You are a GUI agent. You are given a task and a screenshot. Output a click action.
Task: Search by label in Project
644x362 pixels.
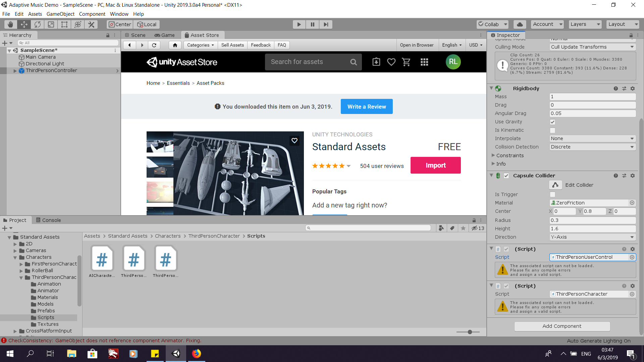(x=452, y=228)
